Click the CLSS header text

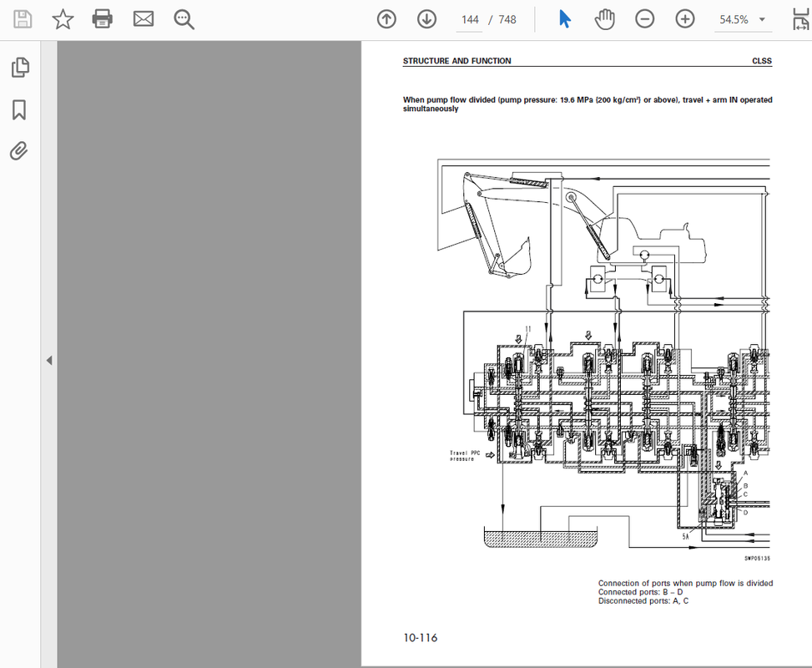[762, 61]
